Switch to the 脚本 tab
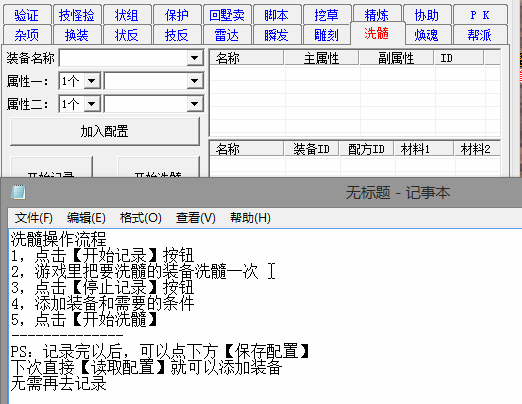Screen dimensions: 522x404 277,15
